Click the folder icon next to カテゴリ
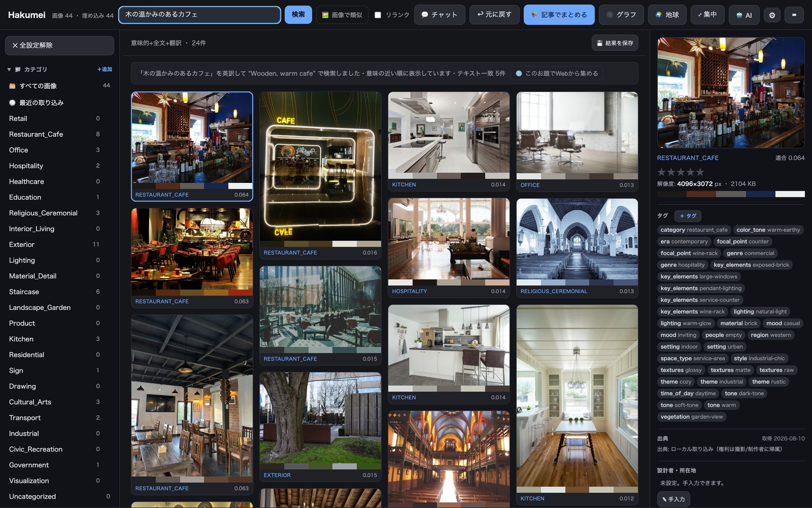This screenshot has height=508, width=812. [x=18, y=69]
